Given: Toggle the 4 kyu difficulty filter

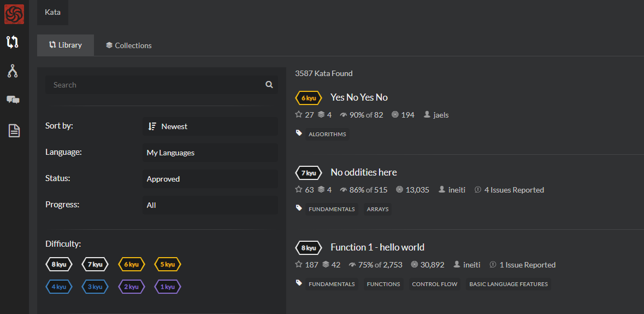Looking at the screenshot, I should 59,287.
